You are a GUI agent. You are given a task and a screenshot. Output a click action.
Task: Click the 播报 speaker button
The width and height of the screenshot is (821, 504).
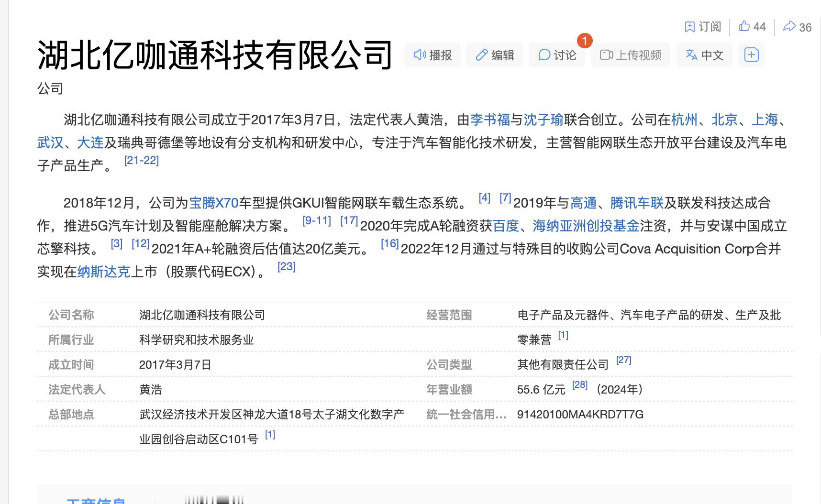coord(433,55)
